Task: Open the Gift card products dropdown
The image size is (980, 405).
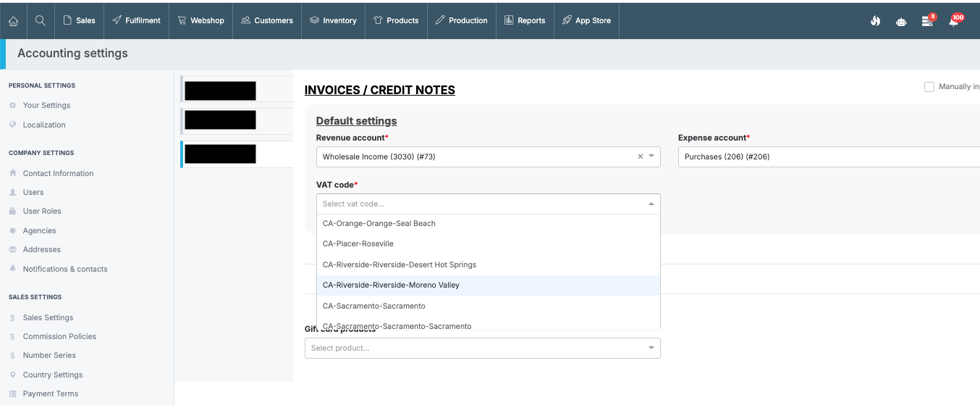Action: [x=482, y=348]
